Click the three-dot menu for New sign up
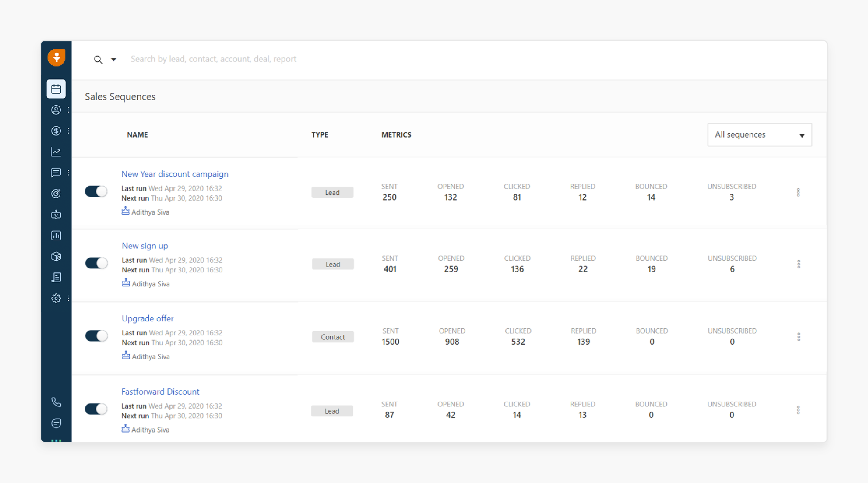Image resolution: width=868 pixels, height=483 pixels. [x=799, y=264]
